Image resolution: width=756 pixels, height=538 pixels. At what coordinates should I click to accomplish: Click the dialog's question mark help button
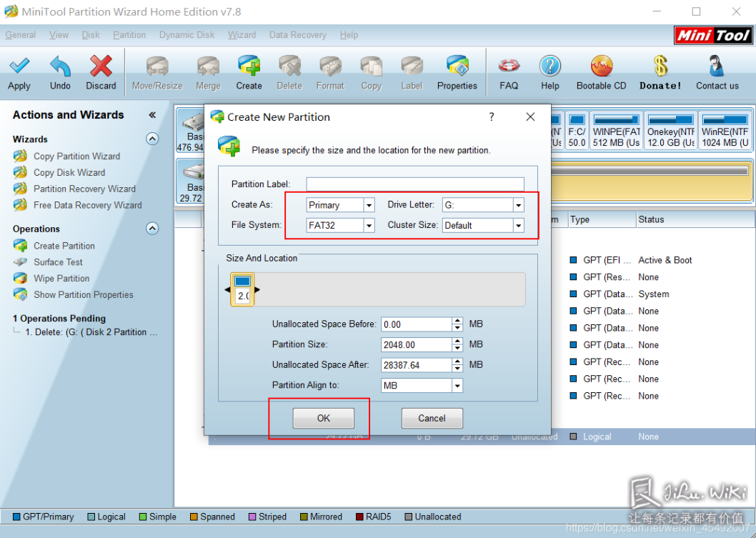[492, 116]
